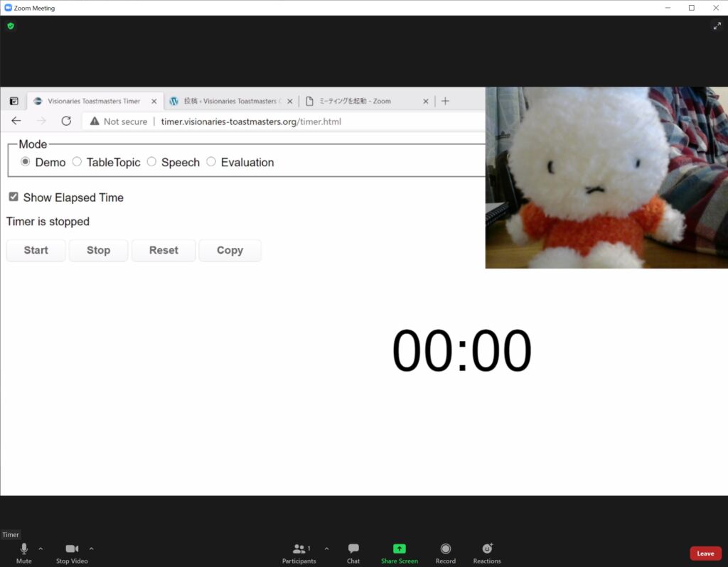Screen dimensions: 728x567
Task: Start recording with the Record icon
Action: [x=446, y=549]
